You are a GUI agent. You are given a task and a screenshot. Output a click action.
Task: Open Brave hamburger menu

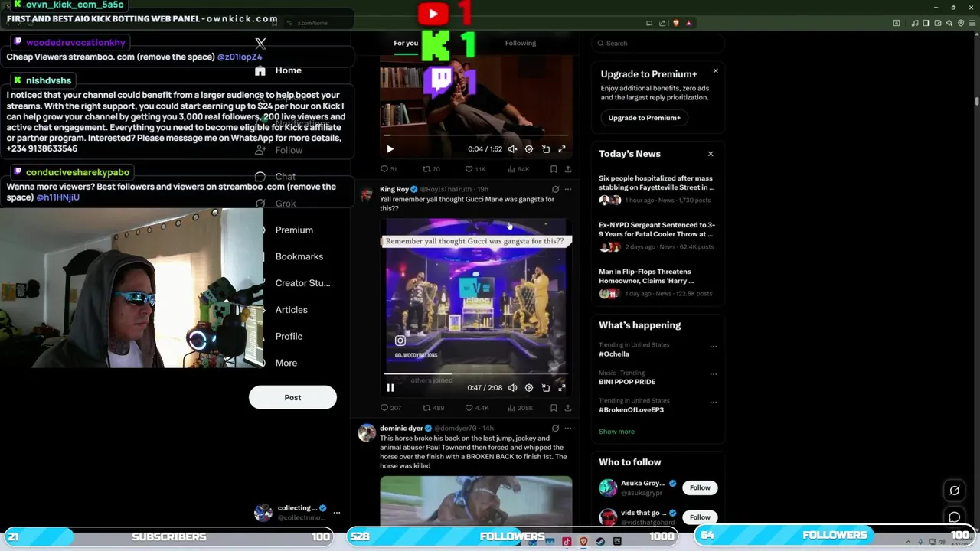(x=973, y=23)
